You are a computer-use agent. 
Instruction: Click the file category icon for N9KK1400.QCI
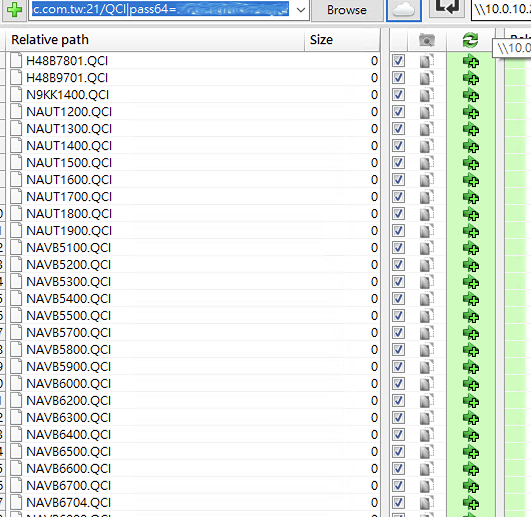[426, 95]
